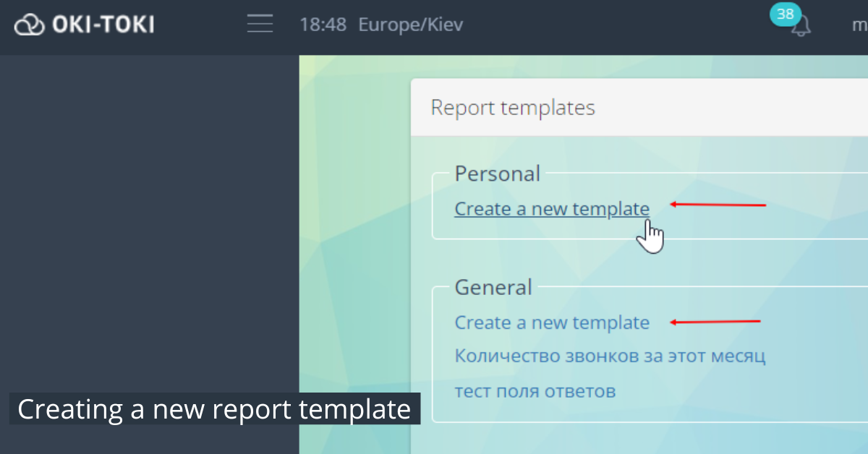Create a new template under General
Screen dimensions: 868x454
point(552,322)
